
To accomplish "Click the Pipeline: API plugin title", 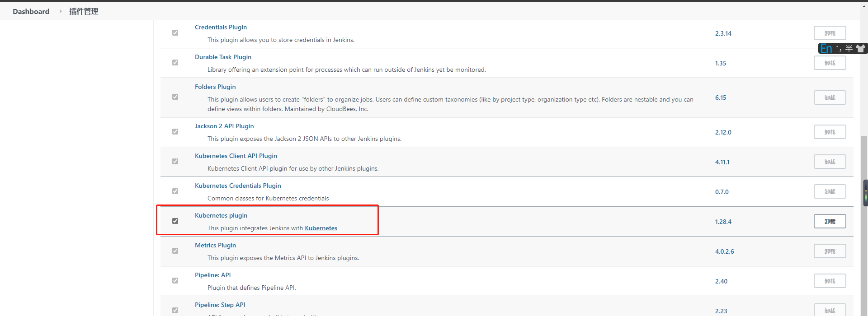I will coord(212,275).
